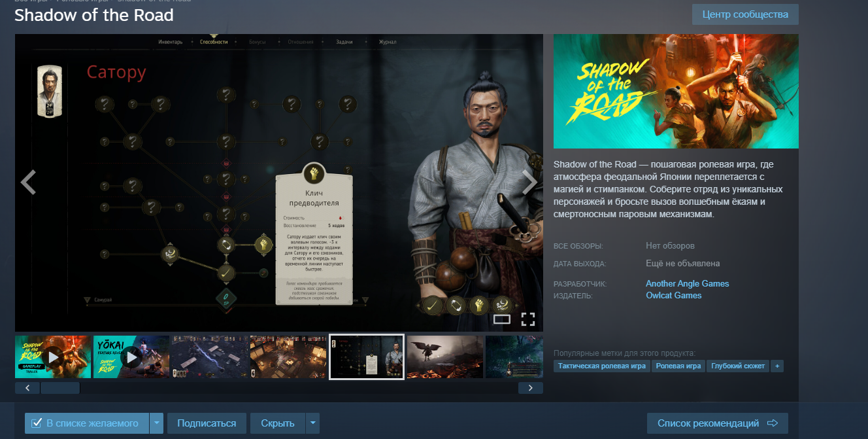Screen dimensions: 868x439
Task: Play the Yōkai Feature Reveal video thumbnail
Action: [x=131, y=357]
